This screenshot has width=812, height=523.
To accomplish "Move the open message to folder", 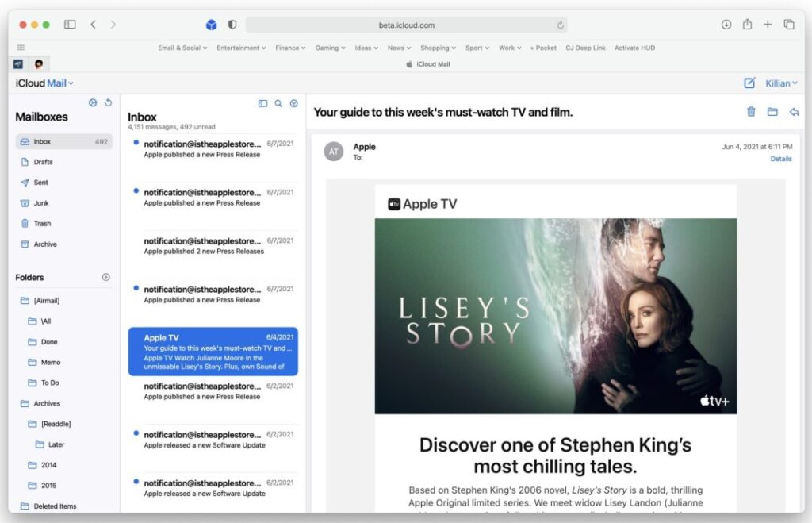I will 772,111.
